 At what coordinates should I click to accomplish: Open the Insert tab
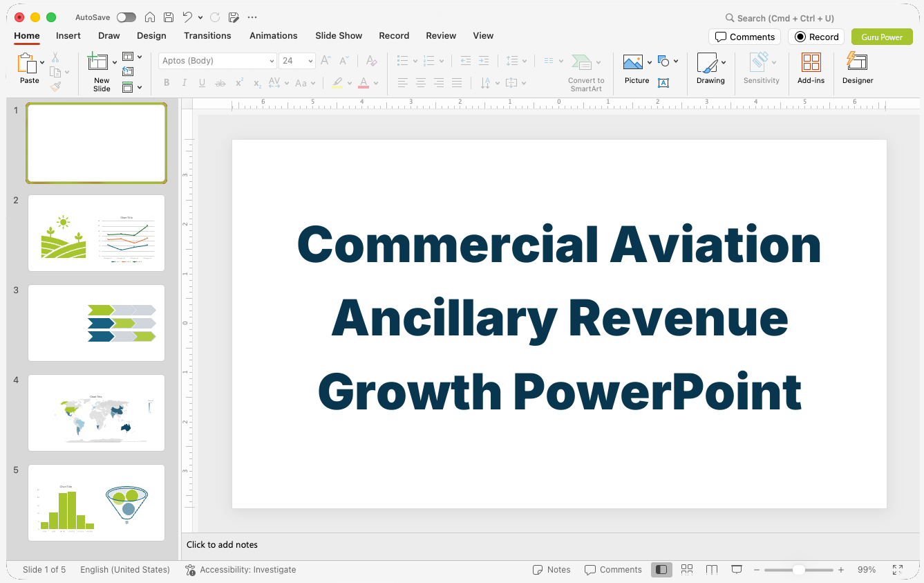[68, 36]
